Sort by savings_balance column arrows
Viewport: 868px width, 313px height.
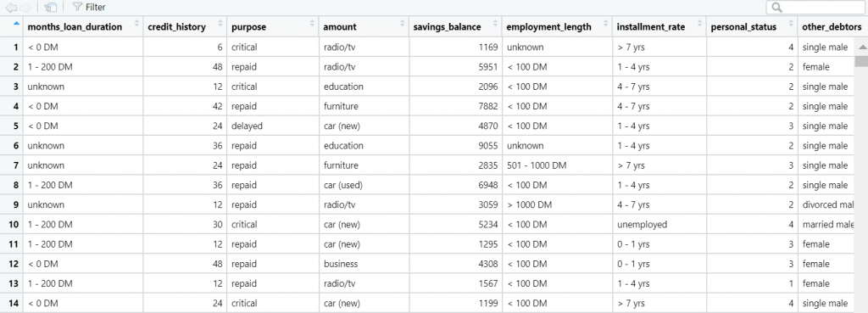pyautogui.click(x=495, y=24)
